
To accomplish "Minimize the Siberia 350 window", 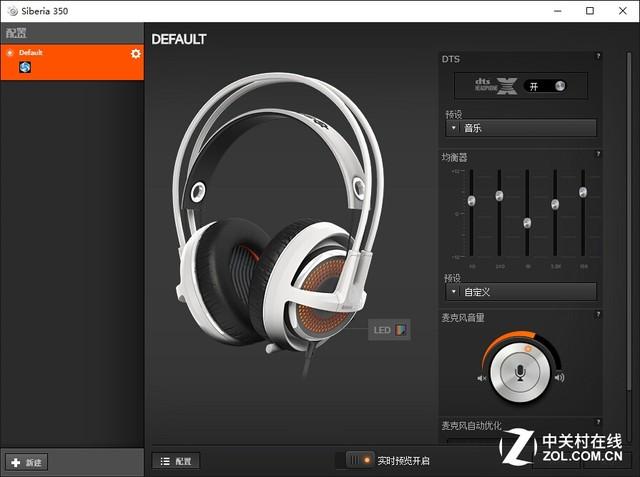I will click(558, 11).
